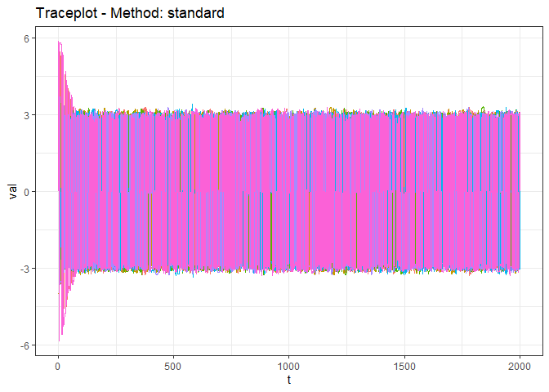Image resolution: width=549 pixels, height=392 pixels.
Task: Select the x-axis label "t"
Action: (x=289, y=379)
